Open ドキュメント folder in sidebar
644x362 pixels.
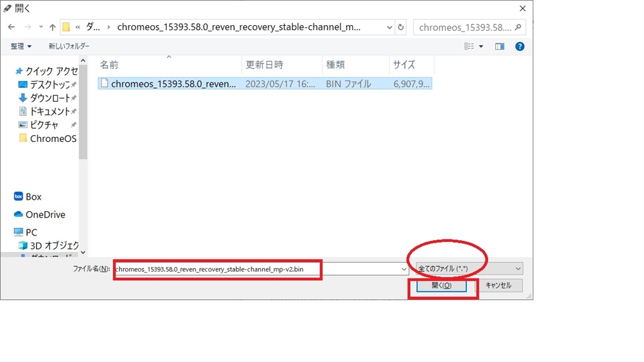pos(50,111)
